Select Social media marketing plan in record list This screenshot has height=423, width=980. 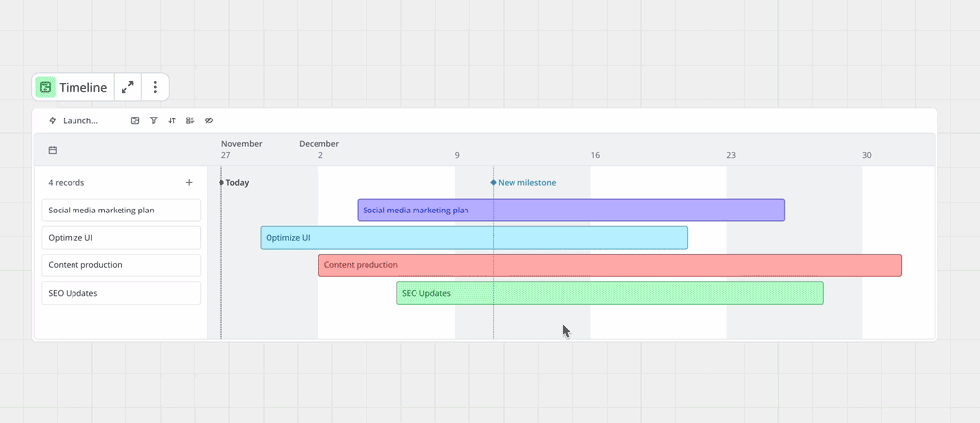pyautogui.click(x=121, y=210)
